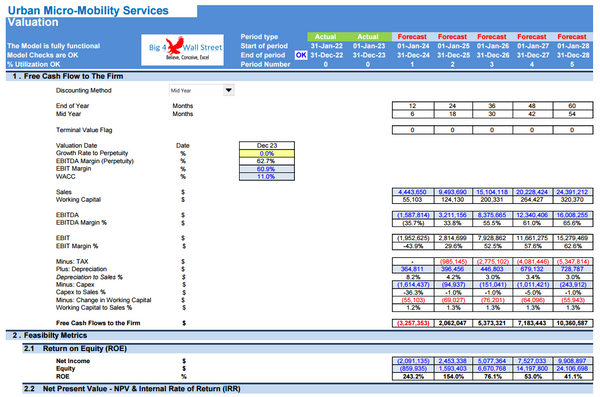Screen dimensions: 600x397
Task: Open the Discounting Method dropdown arrow
Action: 228,90
